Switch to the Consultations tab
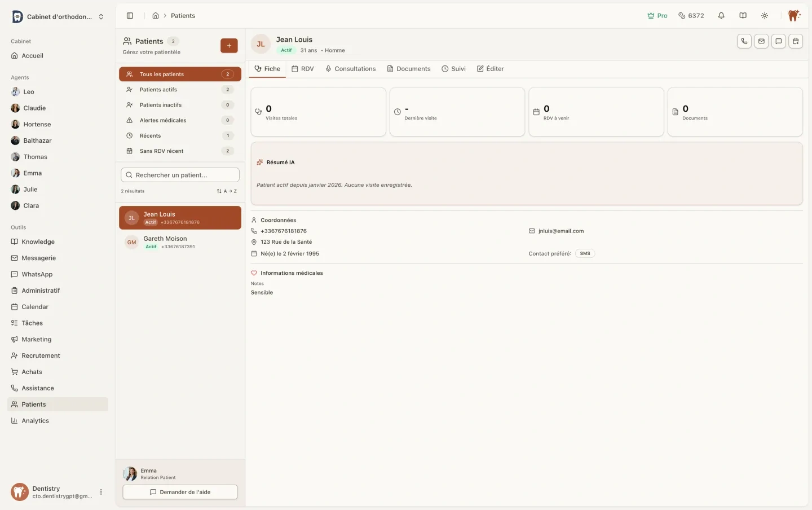Image resolution: width=812 pixels, height=510 pixels. coord(350,69)
